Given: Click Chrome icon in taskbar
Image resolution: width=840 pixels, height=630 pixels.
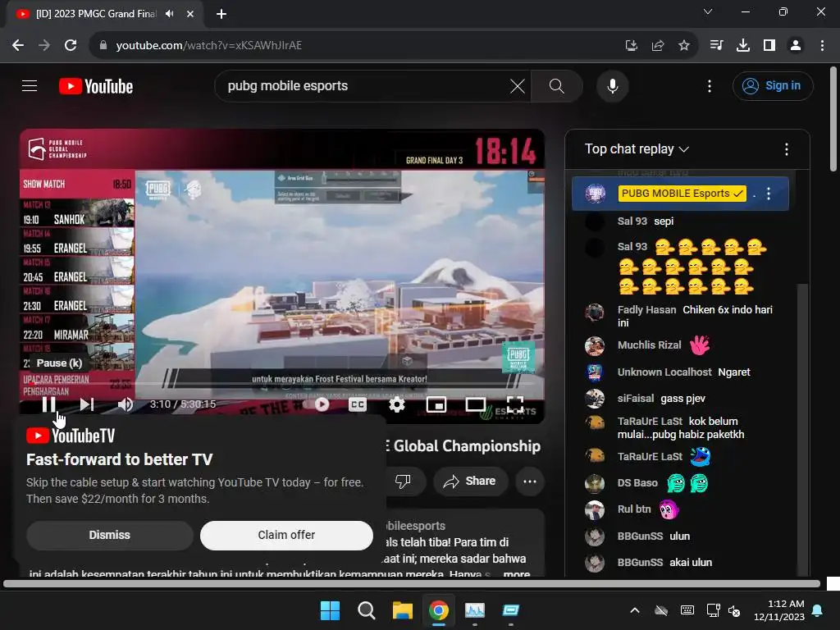Looking at the screenshot, I should click(439, 610).
